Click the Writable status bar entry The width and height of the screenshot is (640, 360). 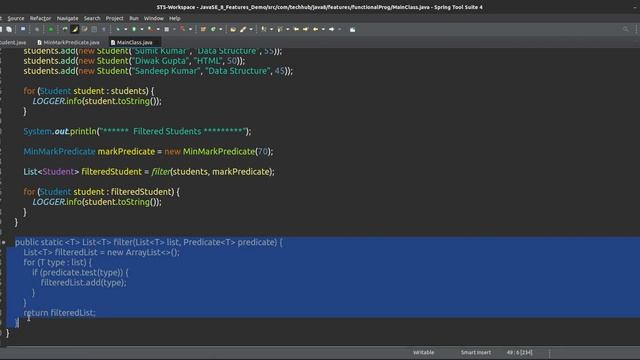tap(424, 352)
